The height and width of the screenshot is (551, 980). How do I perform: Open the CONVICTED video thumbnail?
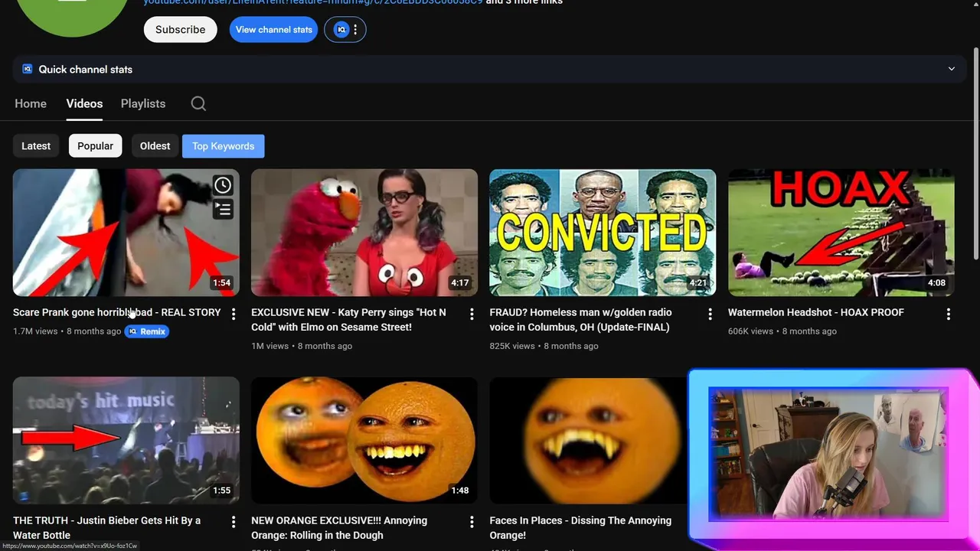point(603,233)
